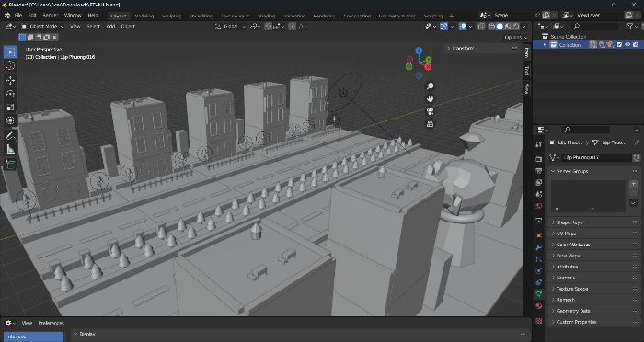Open the Edit menu
644x342 pixels.
pyautogui.click(x=32, y=16)
